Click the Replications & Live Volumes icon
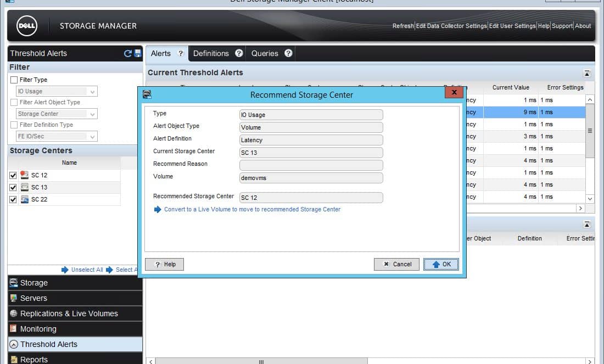Viewport: 604px width, 364px height. (x=14, y=313)
